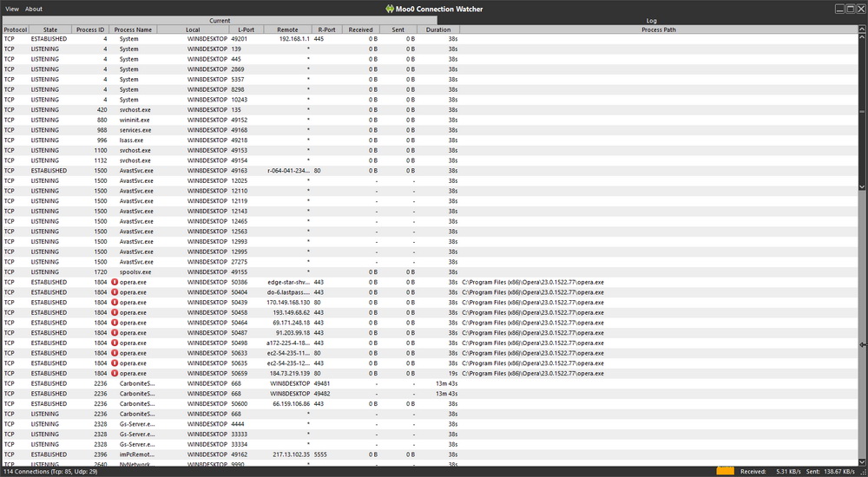Click the do-6.lastpass remote host cell
This screenshot has height=477, width=868.
(288, 292)
